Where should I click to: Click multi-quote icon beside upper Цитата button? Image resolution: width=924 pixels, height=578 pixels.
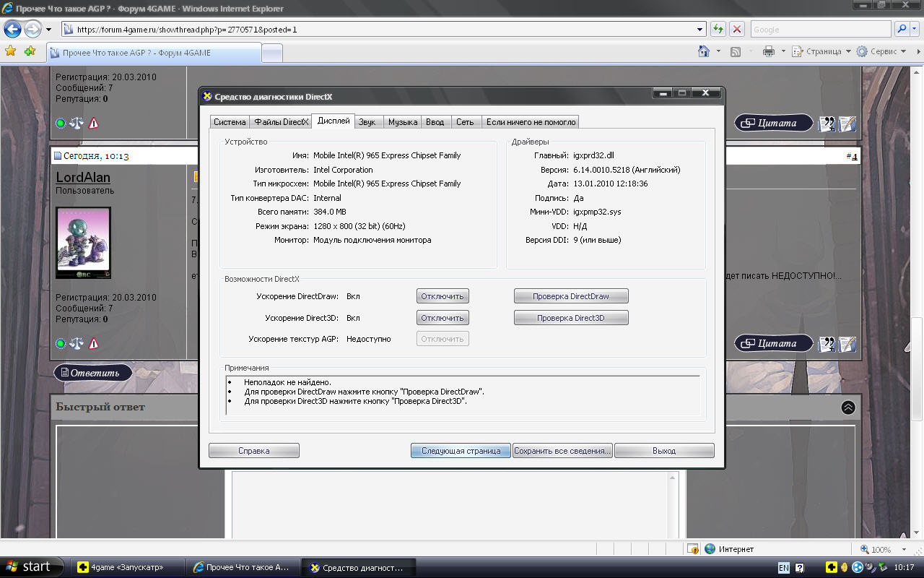pos(827,124)
